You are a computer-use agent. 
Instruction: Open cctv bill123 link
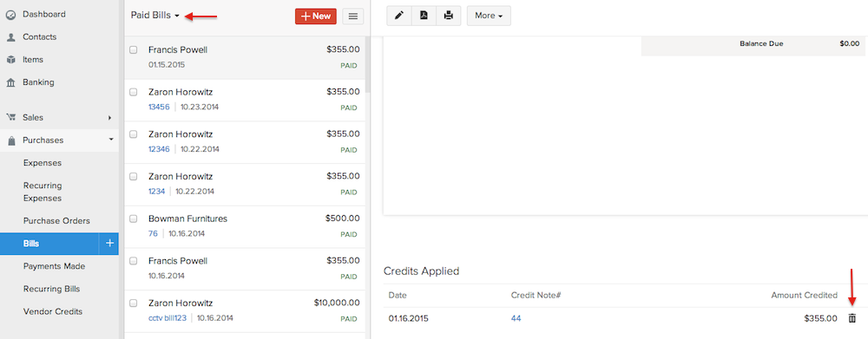click(168, 318)
